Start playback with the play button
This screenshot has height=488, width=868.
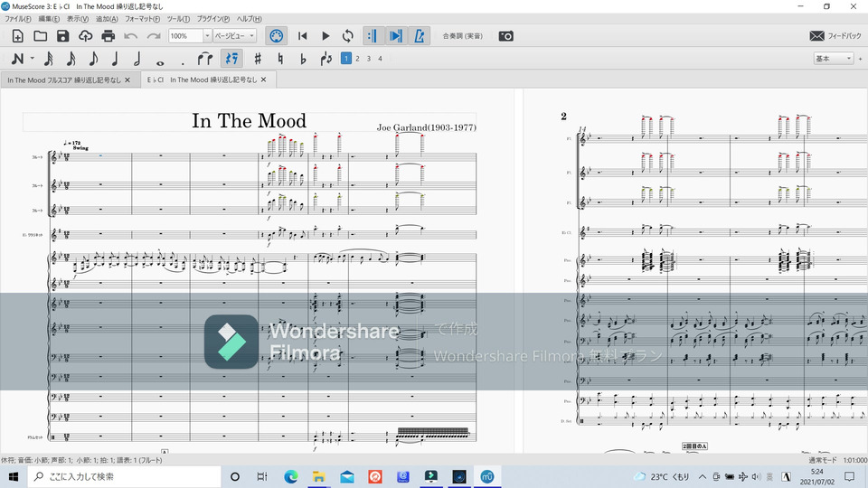(x=325, y=36)
